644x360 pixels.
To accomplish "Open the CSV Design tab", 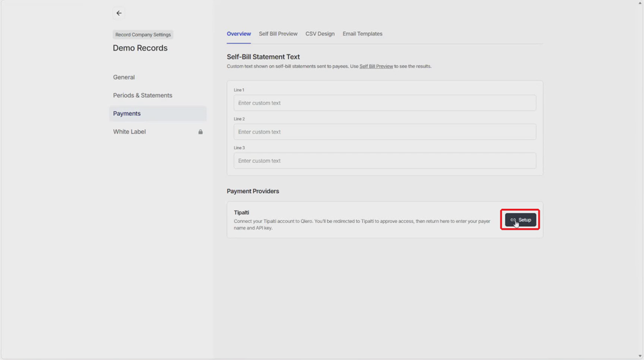I will [x=320, y=34].
